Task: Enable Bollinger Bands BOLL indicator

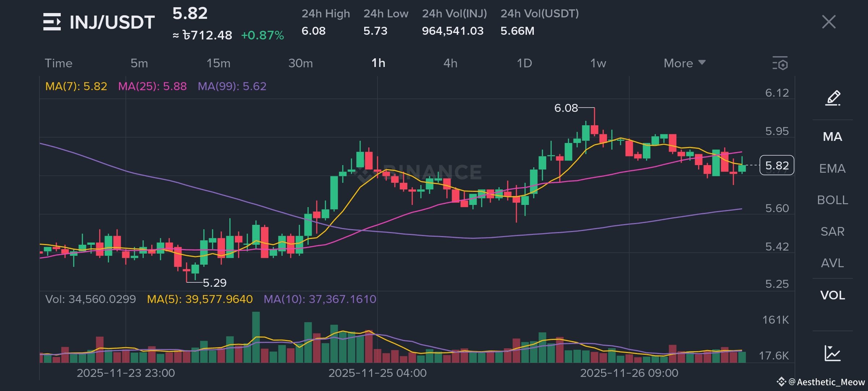Action: pyautogui.click(x=833, y=200)
